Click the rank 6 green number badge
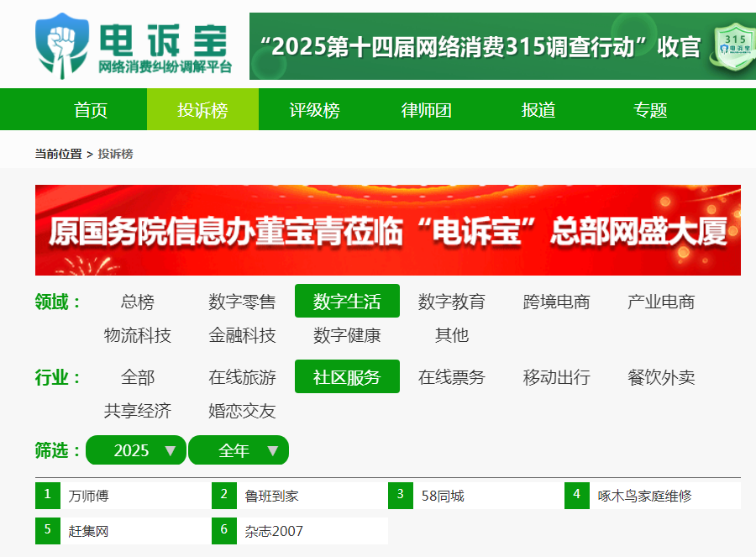This screenshot has height=557, width=756. point(224,530)
